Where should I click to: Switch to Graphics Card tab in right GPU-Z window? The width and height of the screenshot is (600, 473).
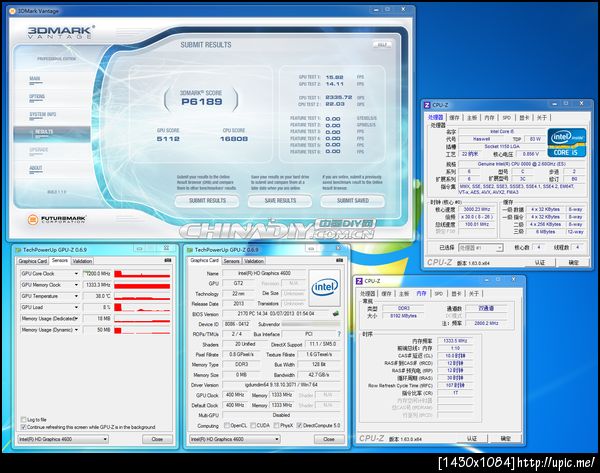point(204,260)
